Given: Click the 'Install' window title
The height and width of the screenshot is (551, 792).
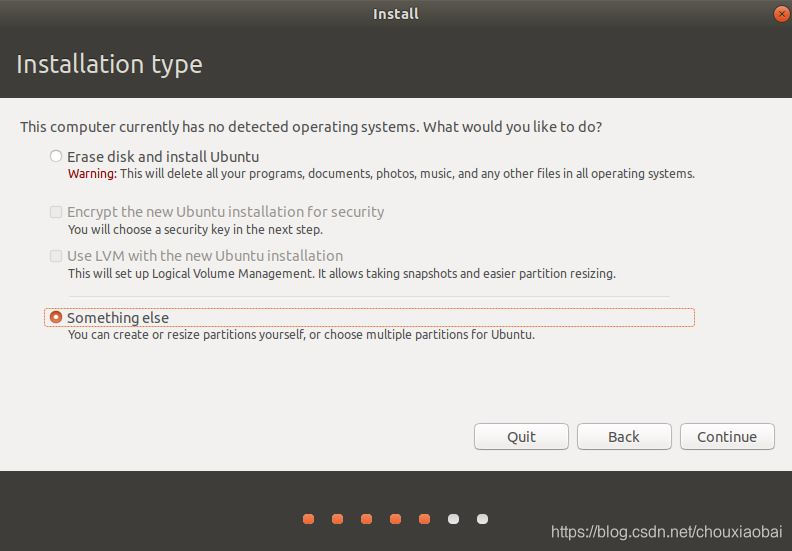Looking at the screenshot, I should click(396, 14).
